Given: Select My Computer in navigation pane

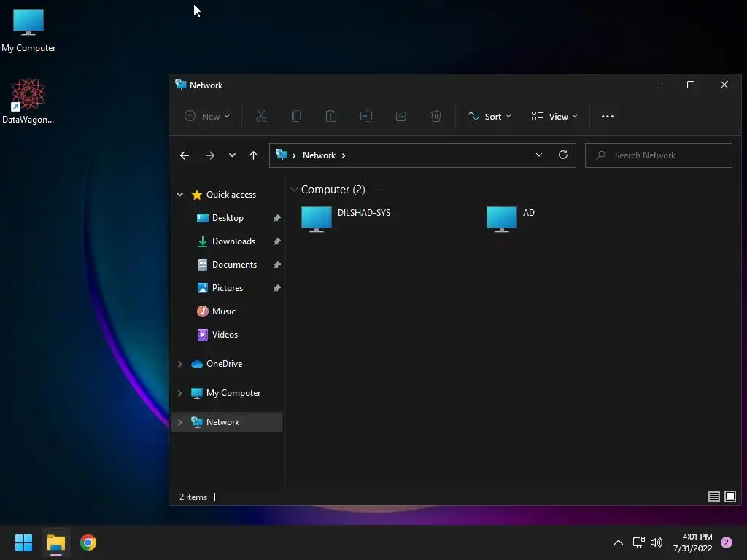Looking at the screenshot, I should [x=233, y=393].
